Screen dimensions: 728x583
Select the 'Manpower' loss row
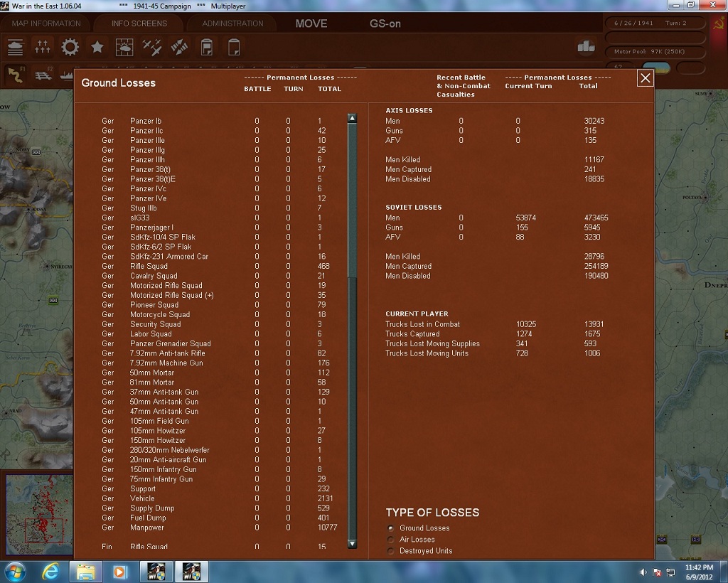point(218,528)
